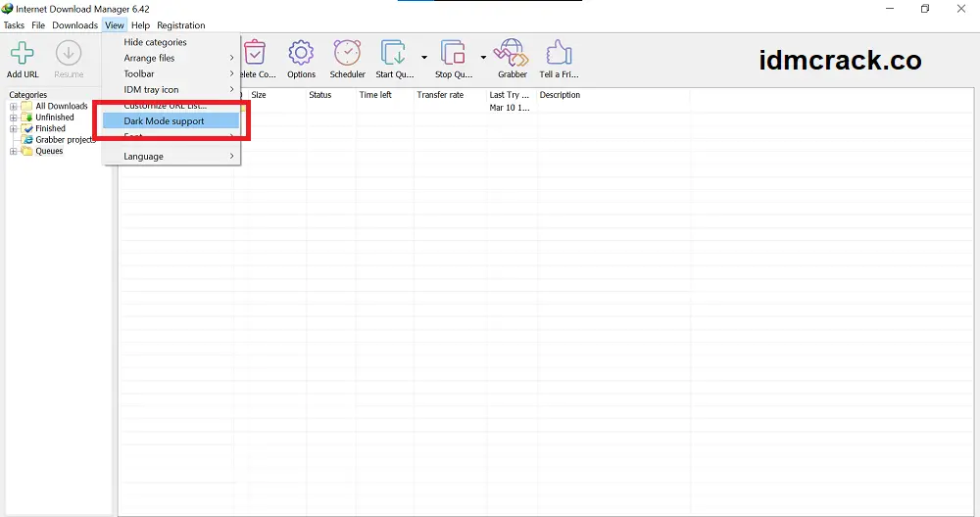Viewport: 980px width, 517px height.
Task: Sort by the Transfer rate column header
Action: pyautogui.click(x=450, y=95)
